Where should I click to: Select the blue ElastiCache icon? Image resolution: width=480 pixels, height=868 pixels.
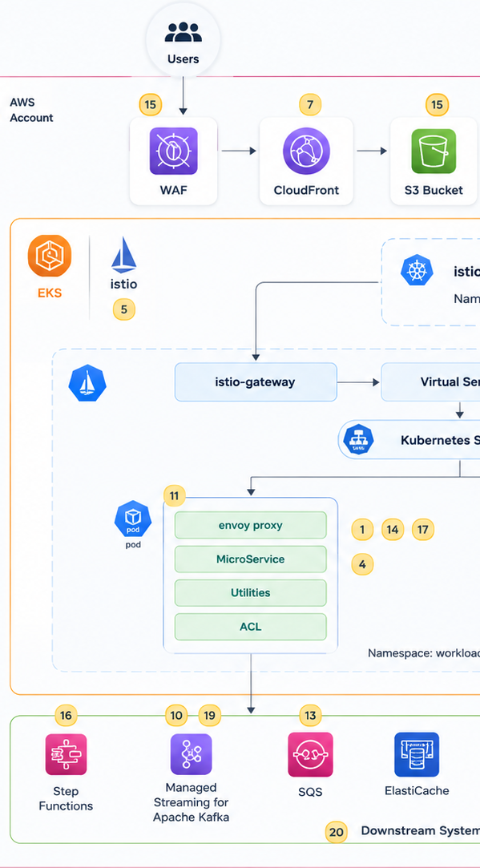click(417, 754)
